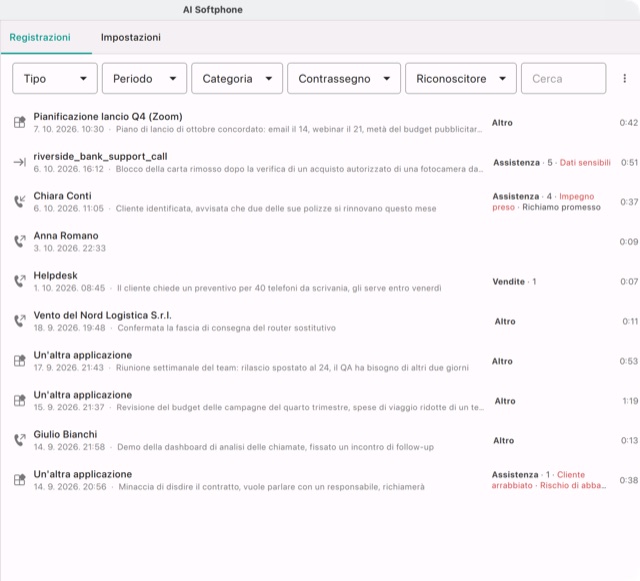Click the summary Revisione del budget delle campagne

click(x=300, y=407)
